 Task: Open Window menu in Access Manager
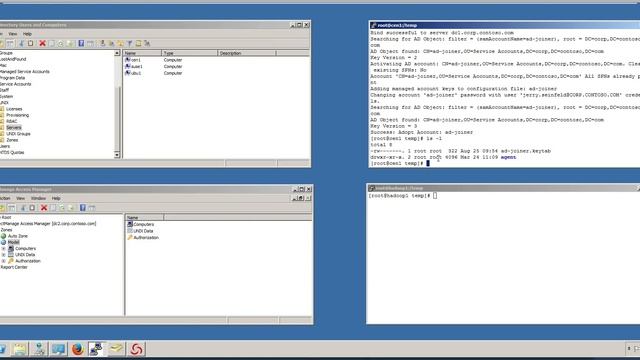pyautogui.click(x=38, y=198)
